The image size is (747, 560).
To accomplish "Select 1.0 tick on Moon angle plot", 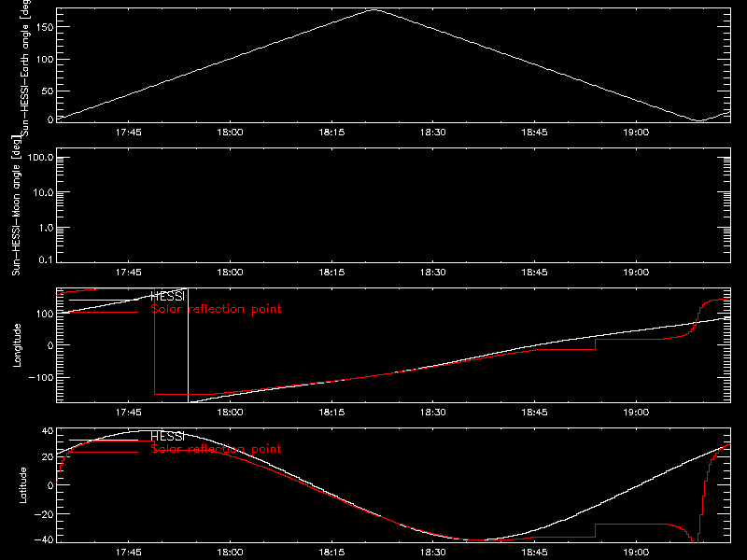I will (x=46, y=228).
